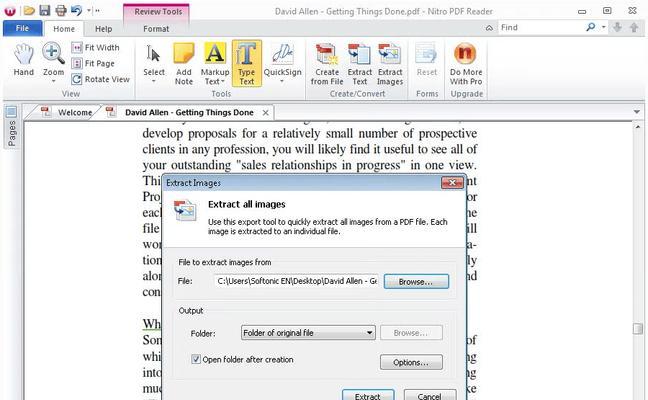Image resolution: width=648 pixels, height=400 pixels.
Task: Click the scrollbar up arrow
Action: click(x=638, y=127)
